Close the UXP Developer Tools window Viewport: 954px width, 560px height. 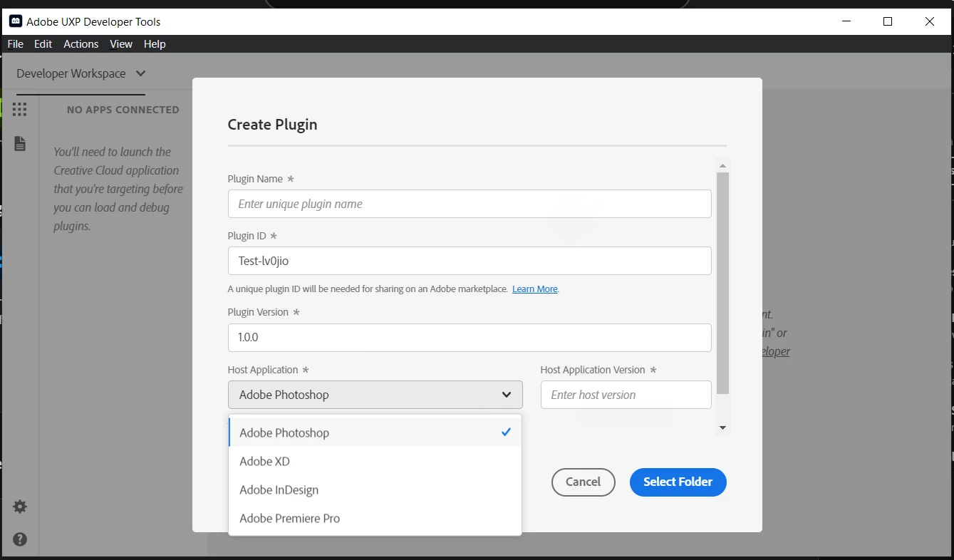pyautogui.click(x=930, y=21)
